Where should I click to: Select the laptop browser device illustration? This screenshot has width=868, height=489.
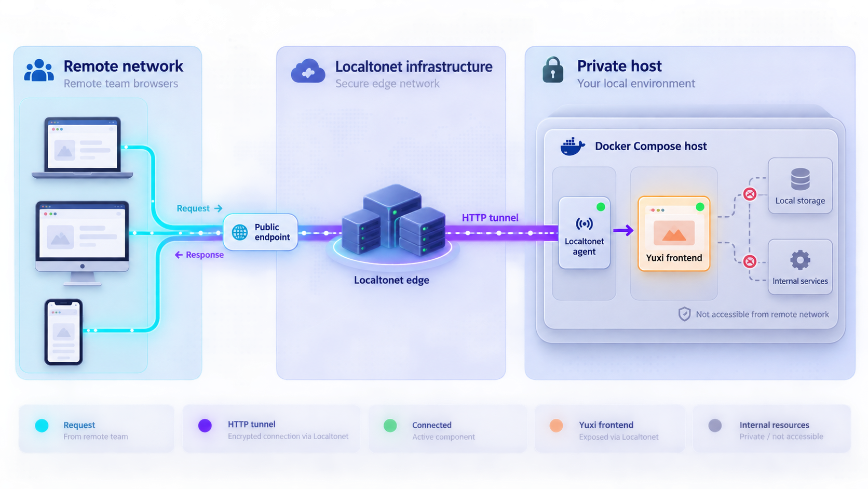83,148
